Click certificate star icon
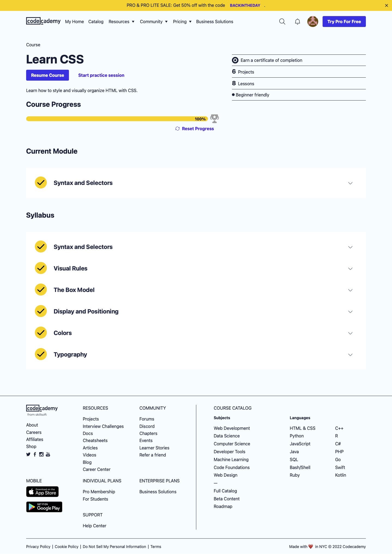Image resolution: width=392 pixels, height=554 pixels. click(x=235, y=60)
